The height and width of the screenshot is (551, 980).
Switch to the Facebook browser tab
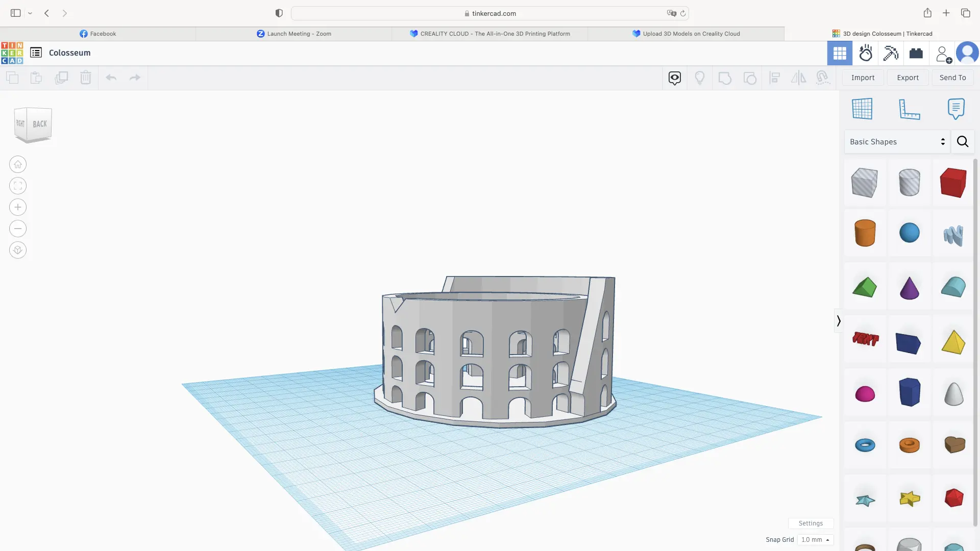[x=98, y=34]
